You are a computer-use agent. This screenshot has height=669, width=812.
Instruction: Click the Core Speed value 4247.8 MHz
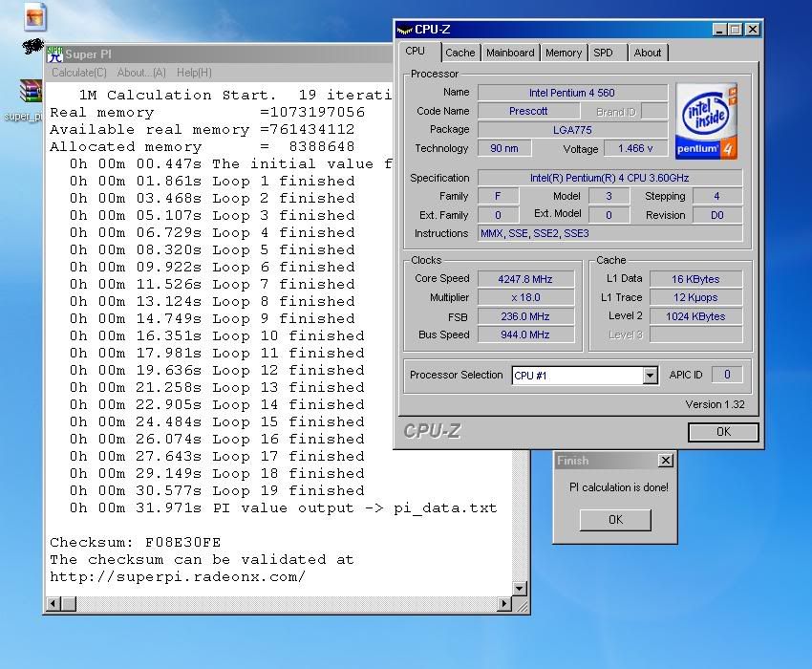(x=525, y=279)
